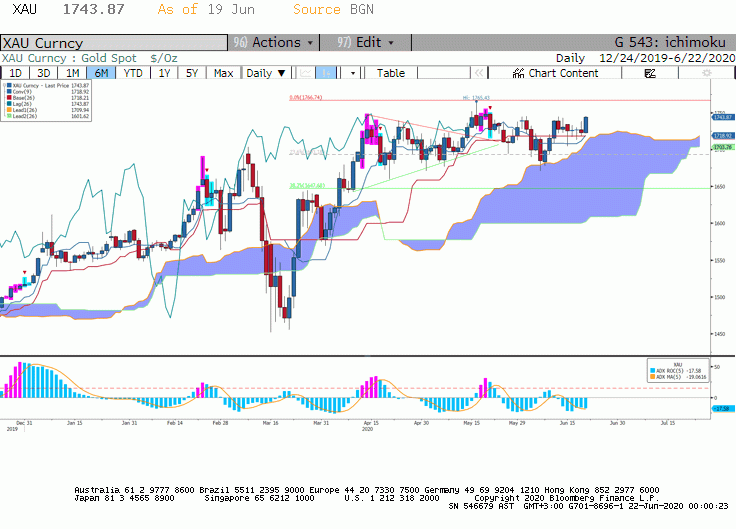Click the Apr 15 date axis label
Viewport: 736px width, 529px height.
pos(371,423)
